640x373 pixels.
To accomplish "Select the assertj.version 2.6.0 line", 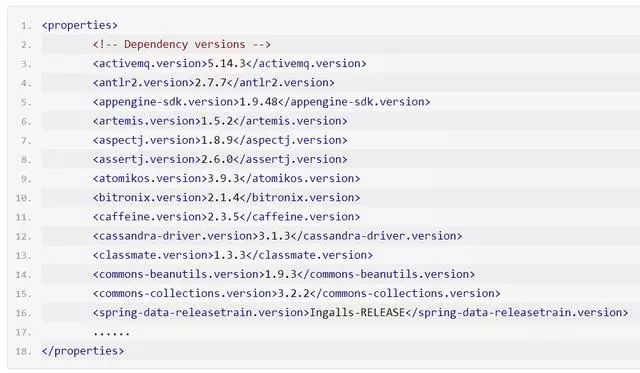I will pyautogui.click(x=220, y=159).
